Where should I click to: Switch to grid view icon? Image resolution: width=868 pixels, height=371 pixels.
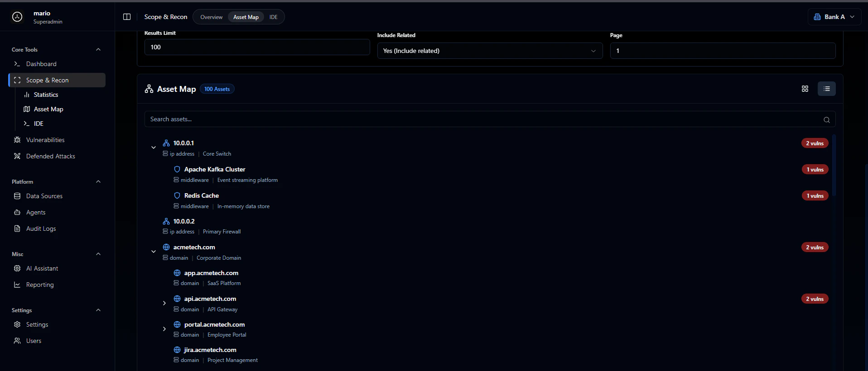pyautogui.click(x=805, y=89)
